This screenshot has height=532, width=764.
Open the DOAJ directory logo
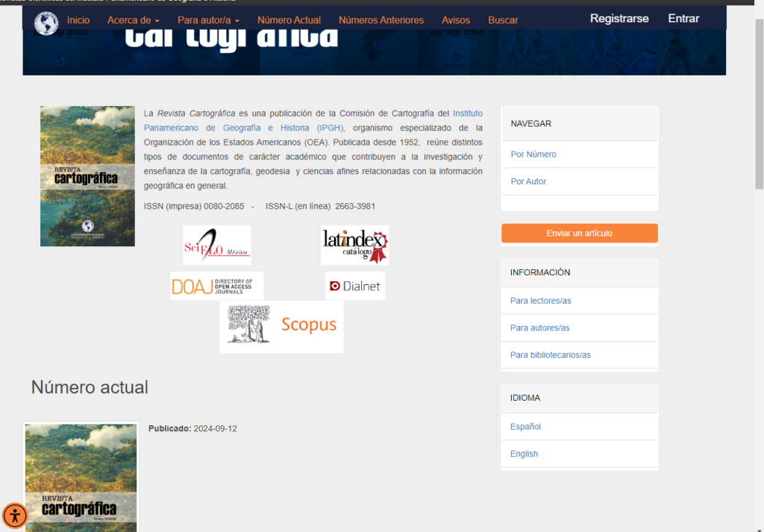click(x=217, y=286)
